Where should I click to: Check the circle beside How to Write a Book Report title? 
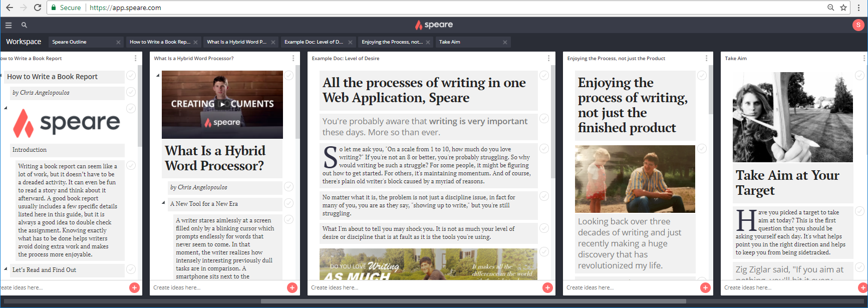click(x=131, y=76)
